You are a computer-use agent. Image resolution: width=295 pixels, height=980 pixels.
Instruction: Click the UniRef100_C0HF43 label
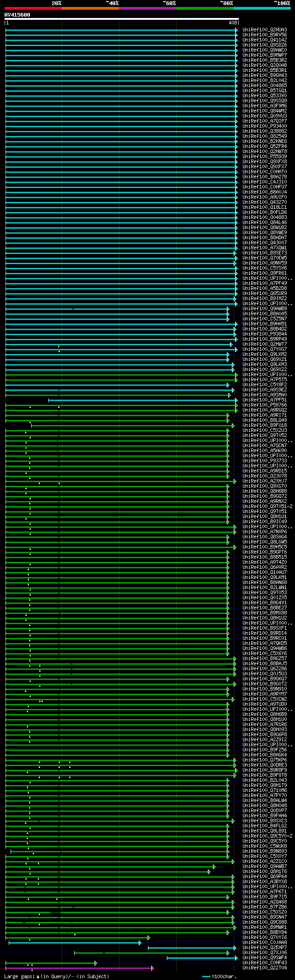tap(265, 963)
